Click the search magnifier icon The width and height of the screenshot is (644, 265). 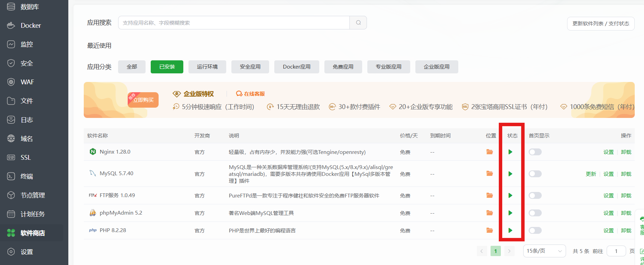[x=358, y=23]
